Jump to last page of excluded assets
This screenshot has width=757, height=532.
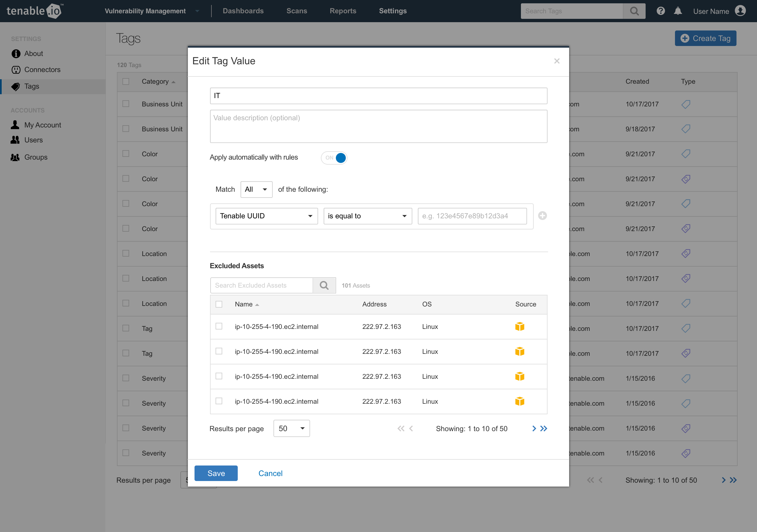click(544, 428)
